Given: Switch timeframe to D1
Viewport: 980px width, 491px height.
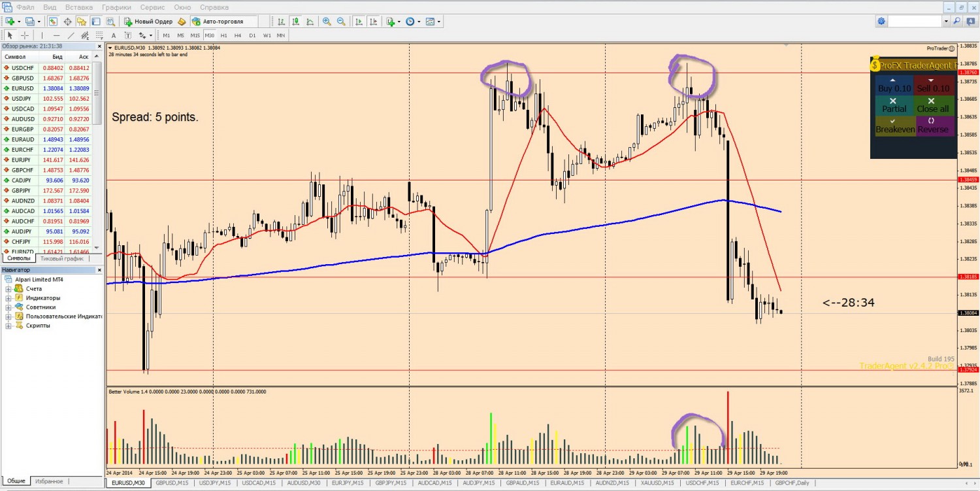Looking at the screenshot, I should [x=252, y=35].
